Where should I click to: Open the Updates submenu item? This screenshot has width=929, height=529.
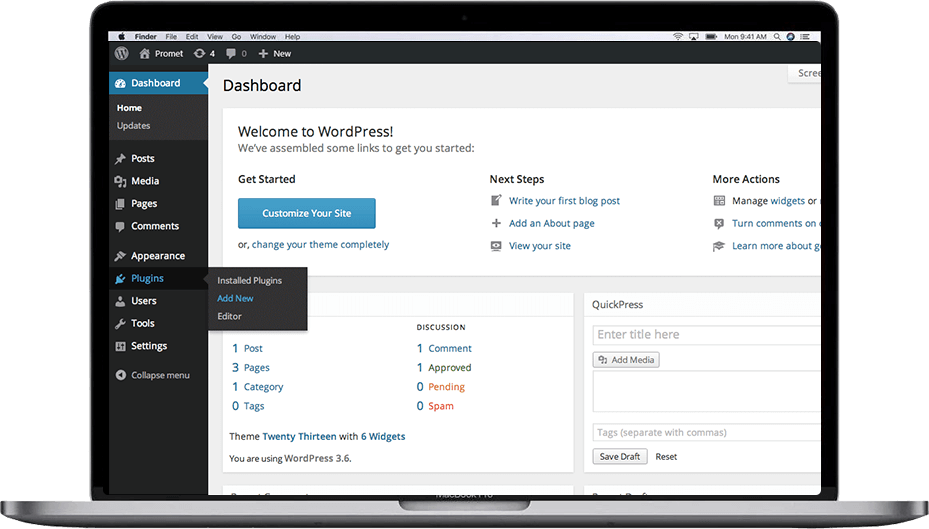(133, 126)
